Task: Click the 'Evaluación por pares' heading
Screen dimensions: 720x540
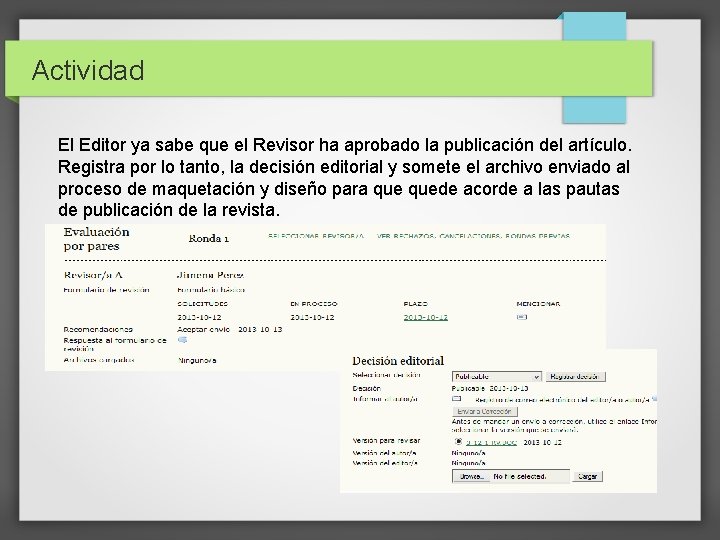Action: coord(96,239)
